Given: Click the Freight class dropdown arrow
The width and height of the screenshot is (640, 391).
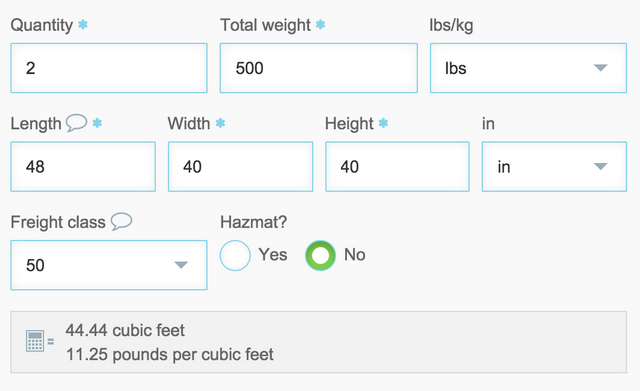Looking at the screenshot, I should [x=181, y=265].
